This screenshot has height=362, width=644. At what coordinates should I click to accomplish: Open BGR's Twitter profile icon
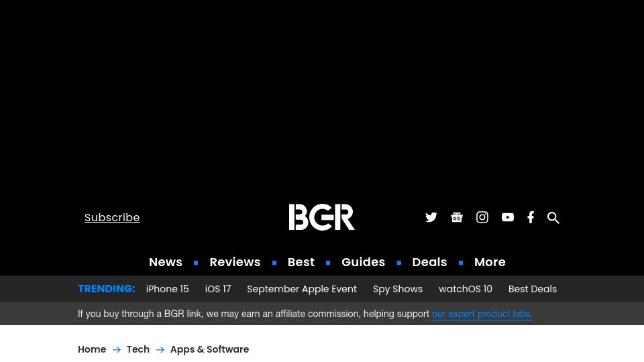point(431,217)
